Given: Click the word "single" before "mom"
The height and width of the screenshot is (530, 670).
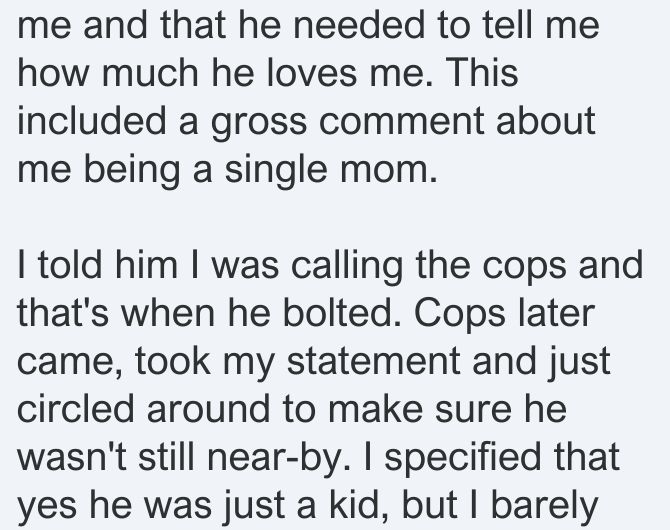Looking at the screenshot, I should [276, 169].
